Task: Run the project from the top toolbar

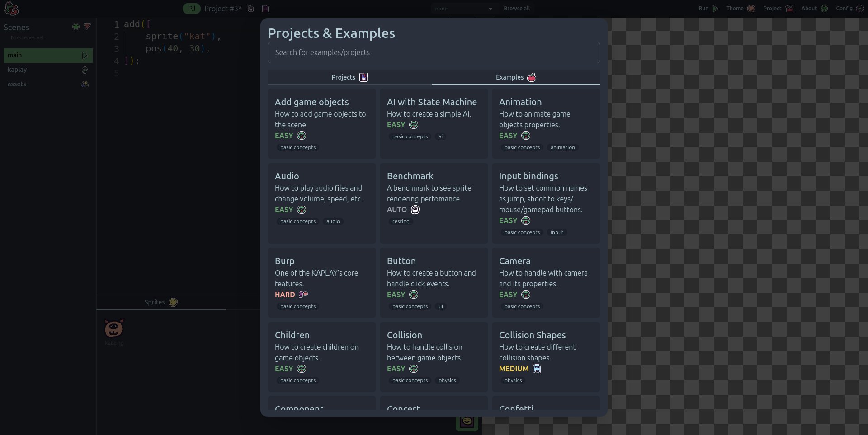Action: [x=708, y=9]
